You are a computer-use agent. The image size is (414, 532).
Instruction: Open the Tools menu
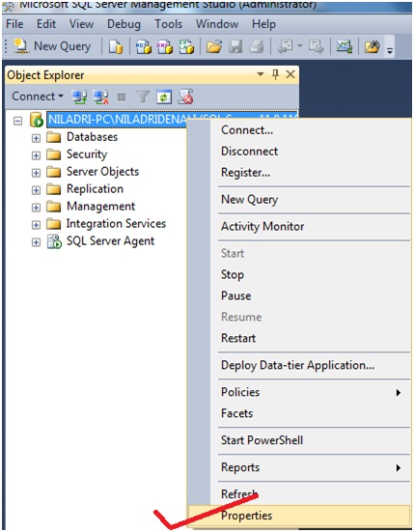(x=169, y=24)
